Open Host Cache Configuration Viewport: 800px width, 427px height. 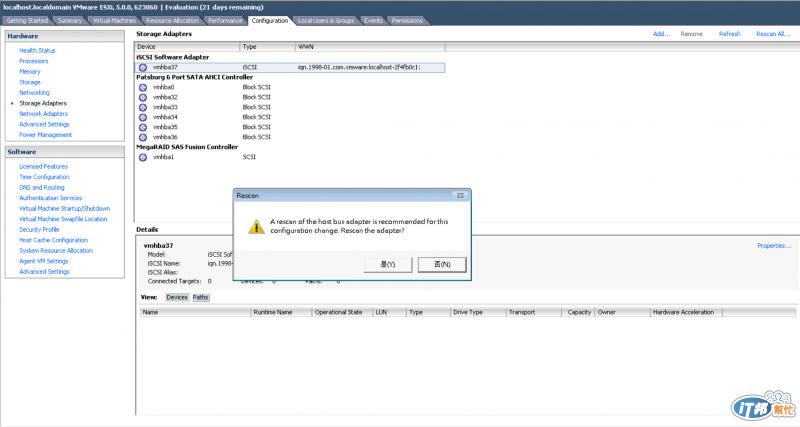(x=54, y=240)
